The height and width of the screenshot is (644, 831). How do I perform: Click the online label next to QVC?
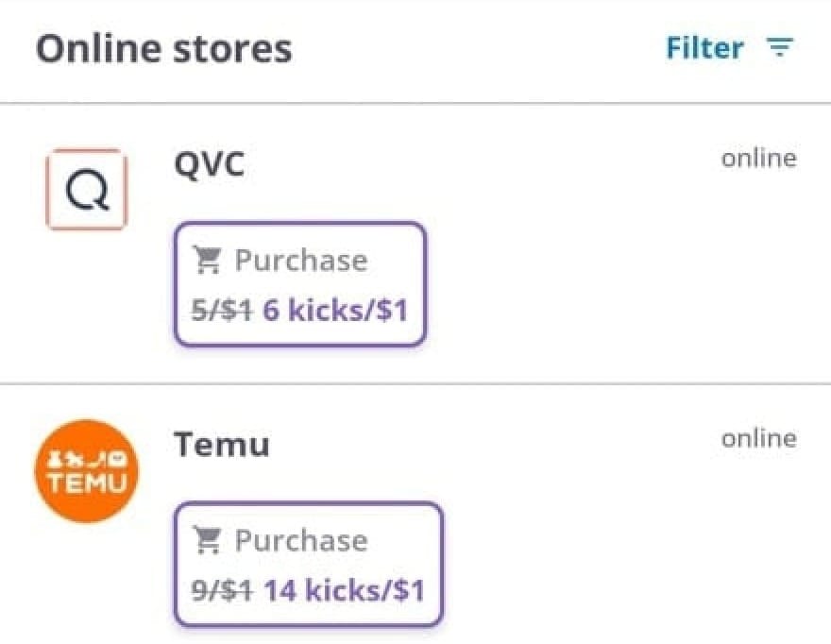coord(758,158)
